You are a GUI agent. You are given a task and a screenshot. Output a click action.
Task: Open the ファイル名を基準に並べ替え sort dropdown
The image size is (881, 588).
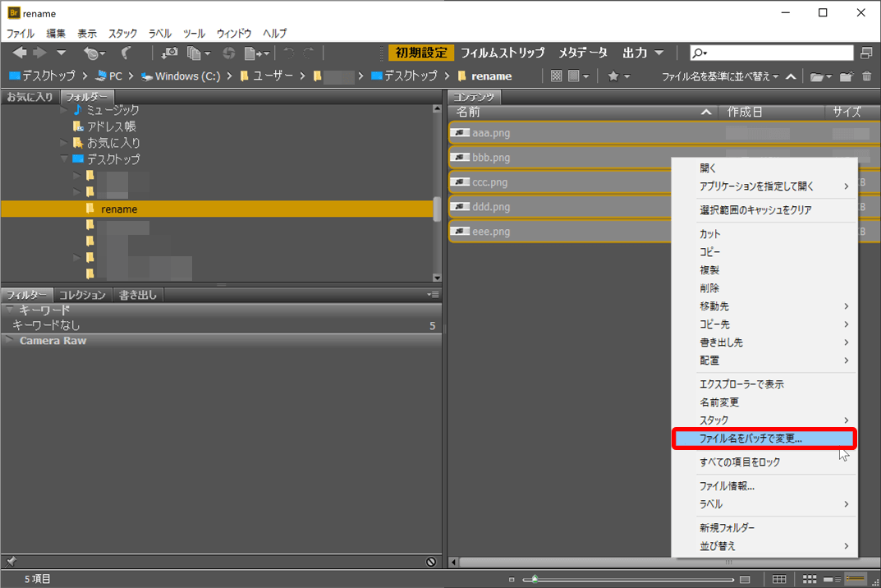tap(720, 76)
